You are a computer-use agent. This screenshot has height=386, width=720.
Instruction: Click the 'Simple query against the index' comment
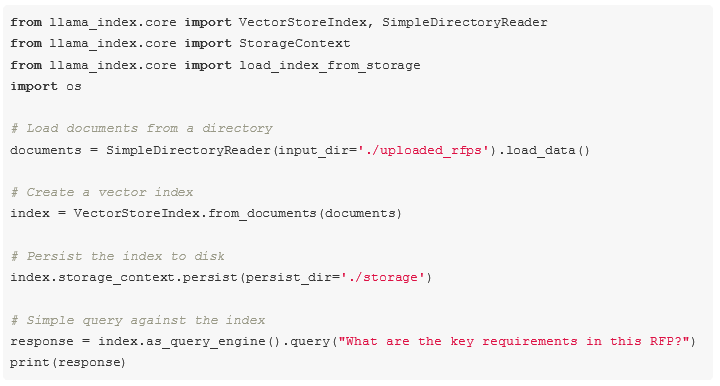click(x=137, y=320)
